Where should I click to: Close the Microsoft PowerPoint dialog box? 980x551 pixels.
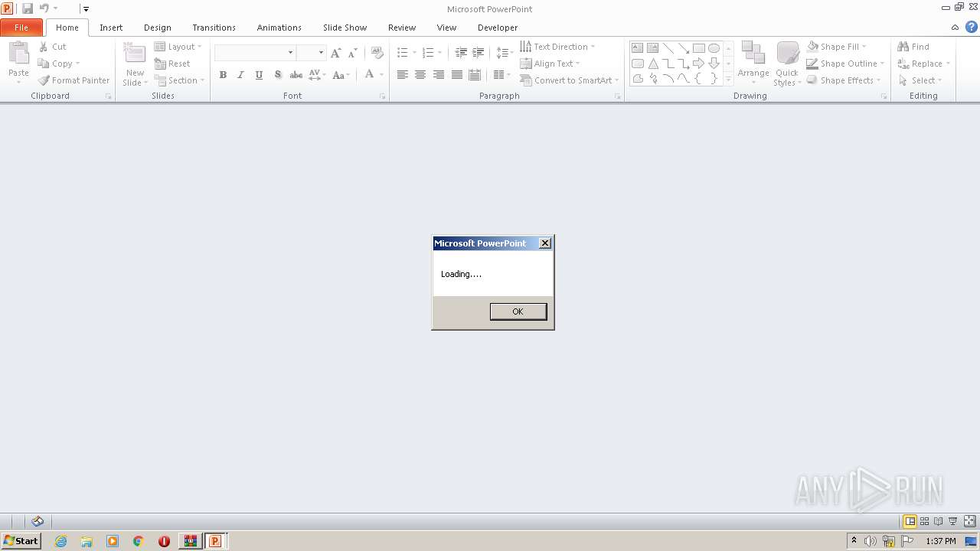[545, 243]
